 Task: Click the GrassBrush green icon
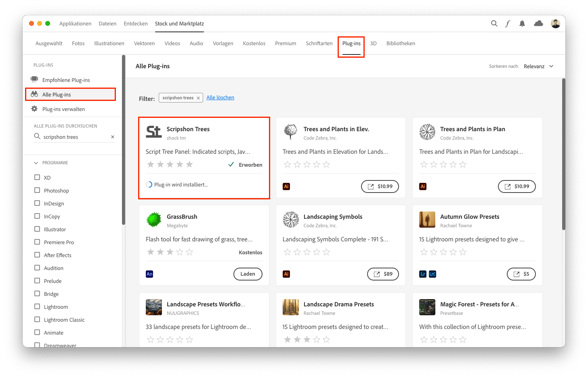pos(154,220)
